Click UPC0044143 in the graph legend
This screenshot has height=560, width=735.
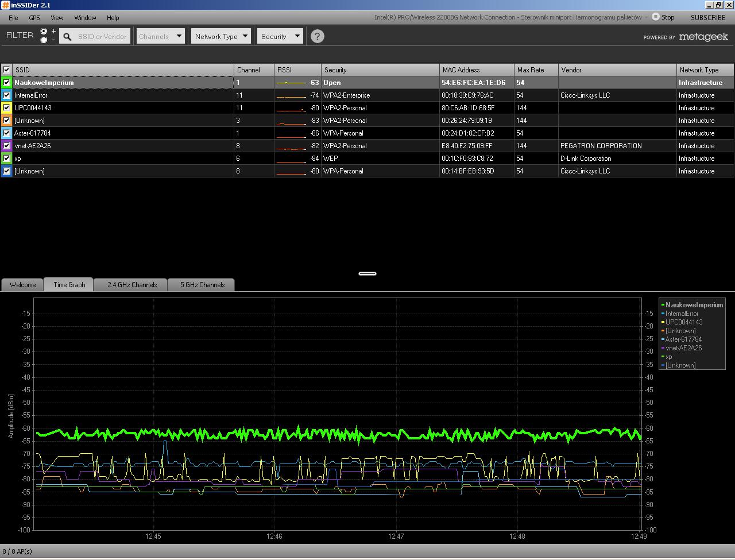pos(684,322)
